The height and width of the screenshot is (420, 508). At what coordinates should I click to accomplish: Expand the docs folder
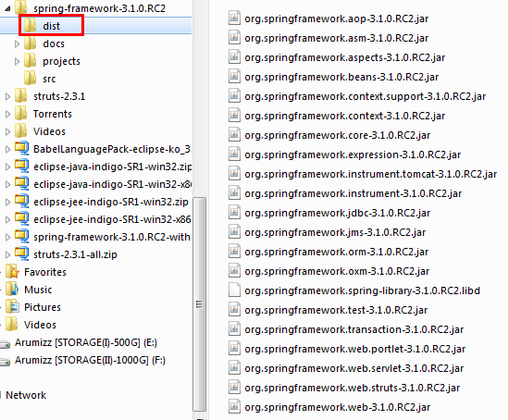coord(18,43)
